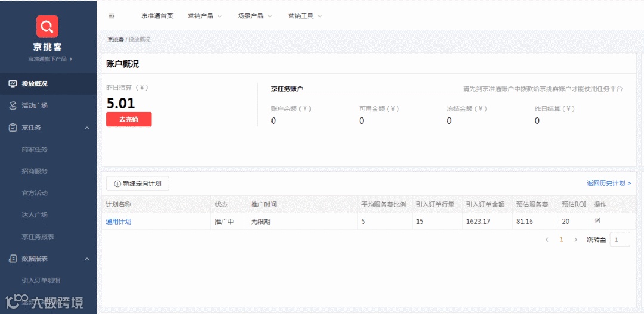Open 京准通首页 in top navigation
This screenshot has height=314, width=644.
[157, 16]
